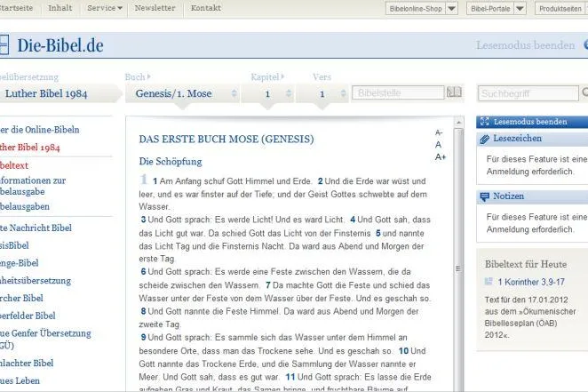Open the Menge-Bibel sidebar link

(x=19, y=263)
